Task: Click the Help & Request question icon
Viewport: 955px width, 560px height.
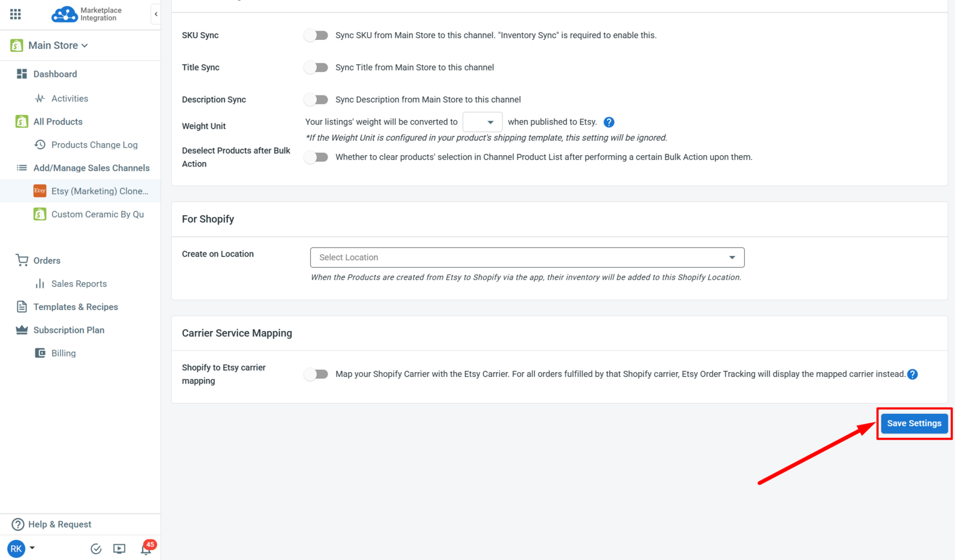Action: pyautogui.click(x=18, y=524)
